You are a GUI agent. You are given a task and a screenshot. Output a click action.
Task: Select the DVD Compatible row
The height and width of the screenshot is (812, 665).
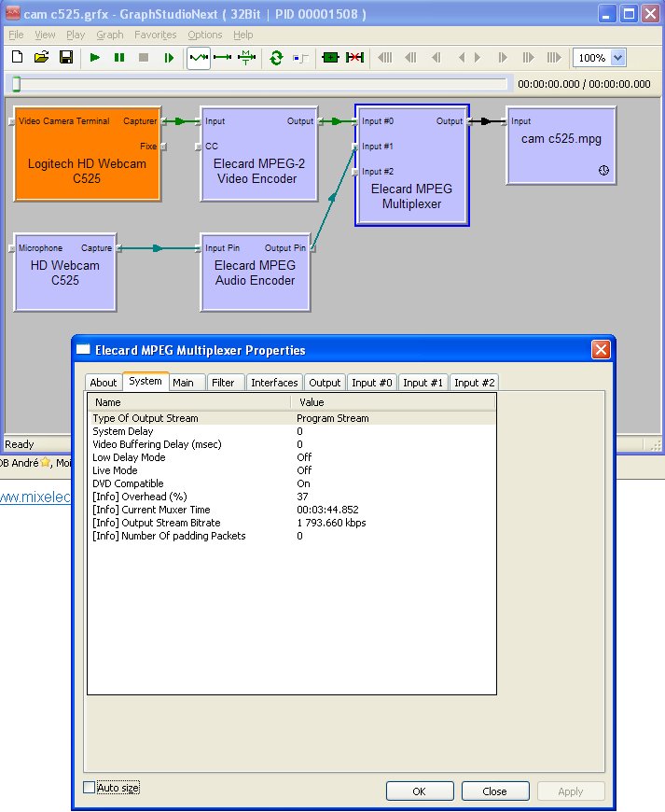pyautogui.click(x=292, y=483)
